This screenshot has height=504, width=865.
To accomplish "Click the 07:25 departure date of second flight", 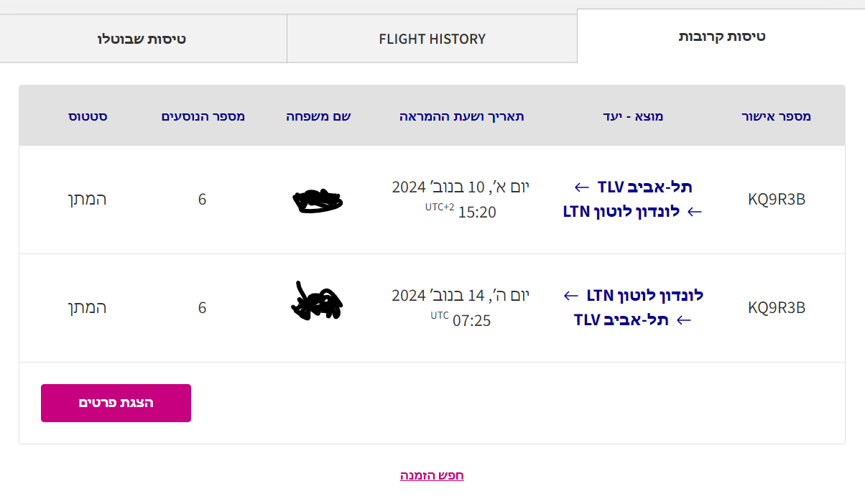I will [x=460, y=307].
